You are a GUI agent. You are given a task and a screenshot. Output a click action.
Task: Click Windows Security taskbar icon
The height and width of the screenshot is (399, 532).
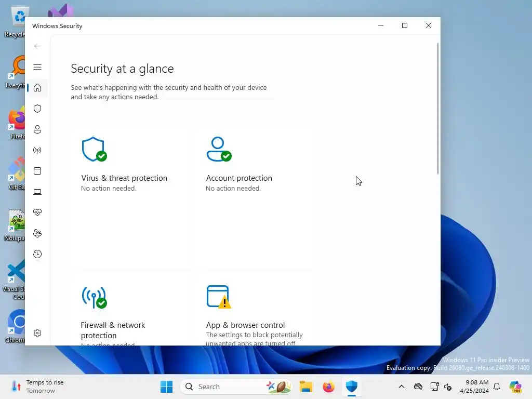(x=352, y=387)
